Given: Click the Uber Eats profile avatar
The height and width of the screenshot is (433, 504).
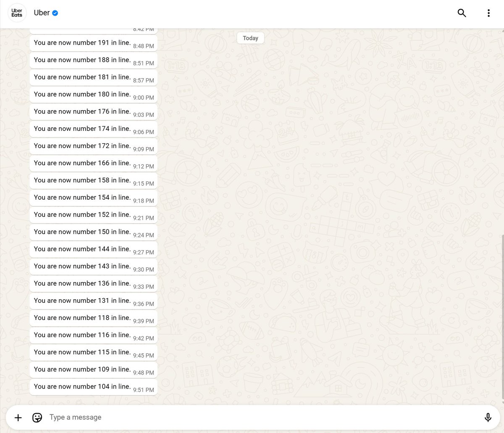Looking at the screenshot, I should coord(17,13).
